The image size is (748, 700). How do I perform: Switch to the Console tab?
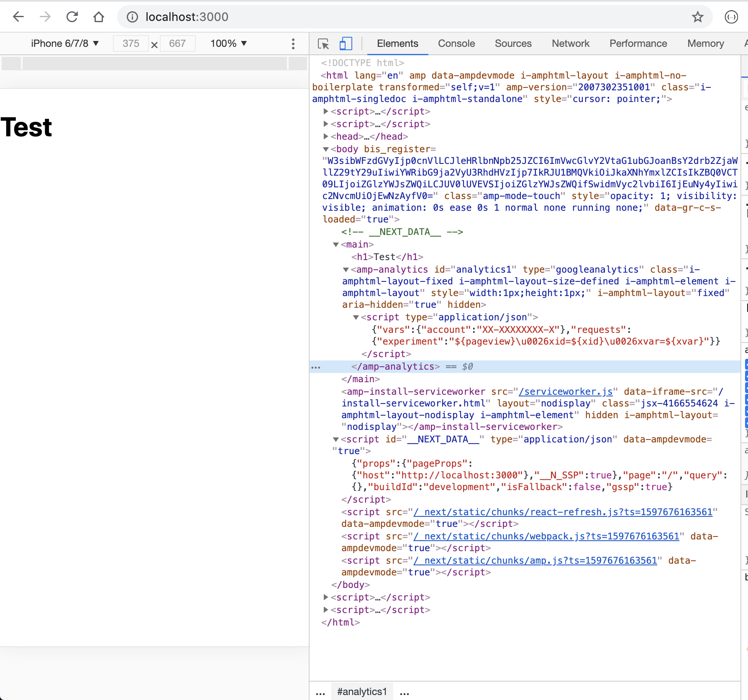pyautogui.click(x=456, y=43)
